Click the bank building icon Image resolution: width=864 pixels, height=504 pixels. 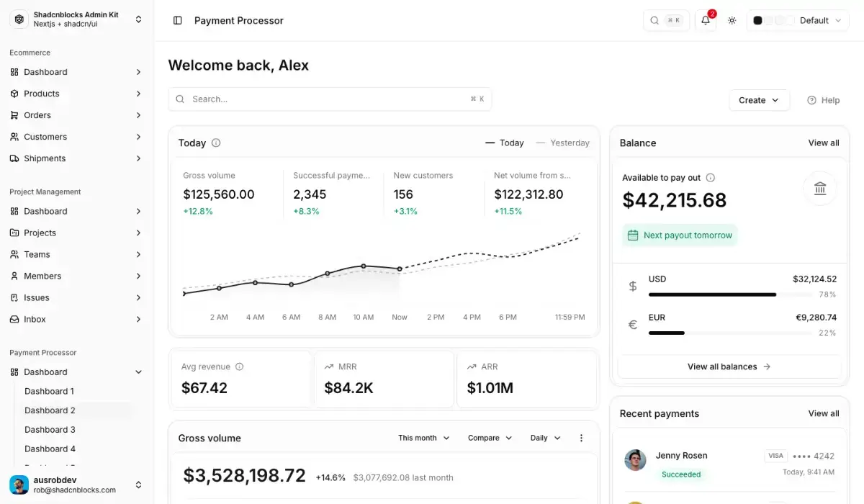(x=820, y=189)
